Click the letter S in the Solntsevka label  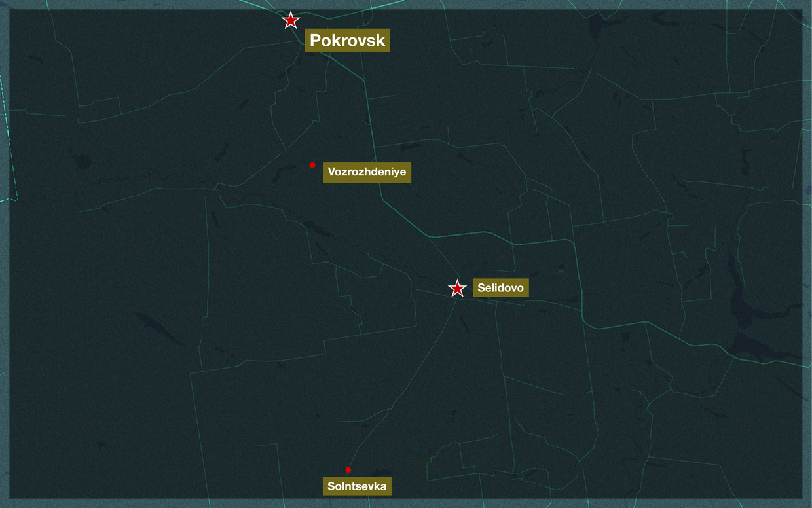331,486
